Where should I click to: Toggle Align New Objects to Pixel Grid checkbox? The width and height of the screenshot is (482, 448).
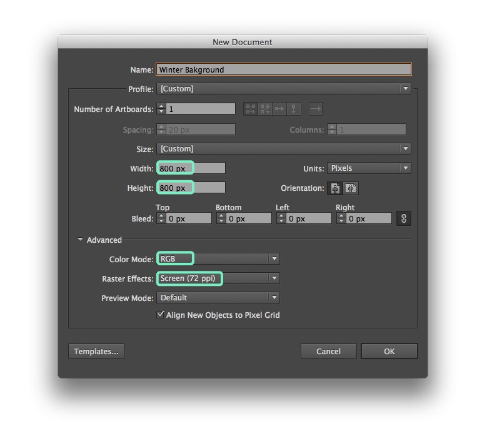pyautogui.click(x=160, y=315)
